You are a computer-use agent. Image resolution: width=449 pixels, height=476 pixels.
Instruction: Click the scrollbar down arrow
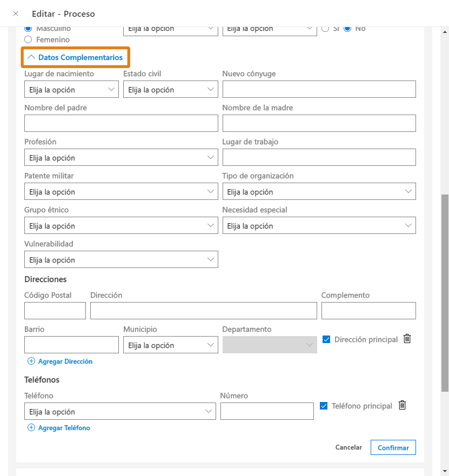(x=445, y=471)
